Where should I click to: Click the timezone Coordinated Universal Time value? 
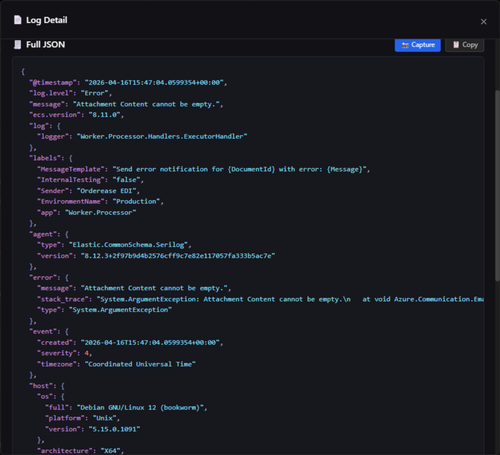[140, 364]
